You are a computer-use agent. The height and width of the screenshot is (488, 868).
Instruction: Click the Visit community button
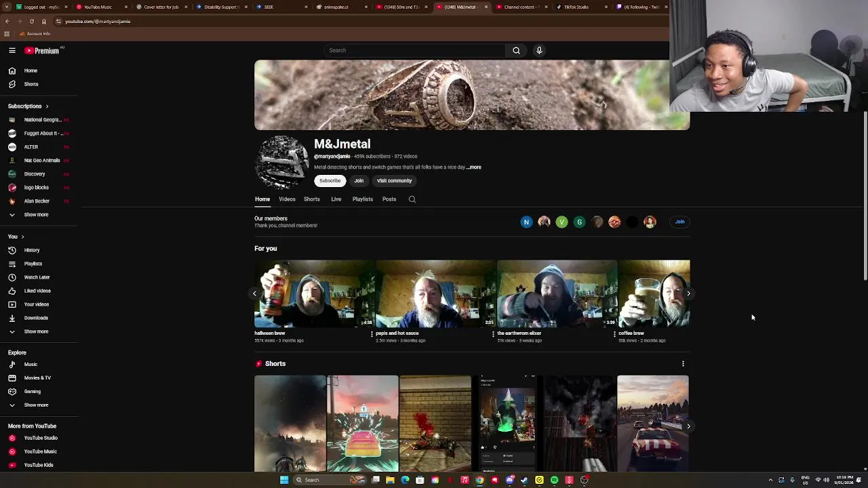point(394,181)
